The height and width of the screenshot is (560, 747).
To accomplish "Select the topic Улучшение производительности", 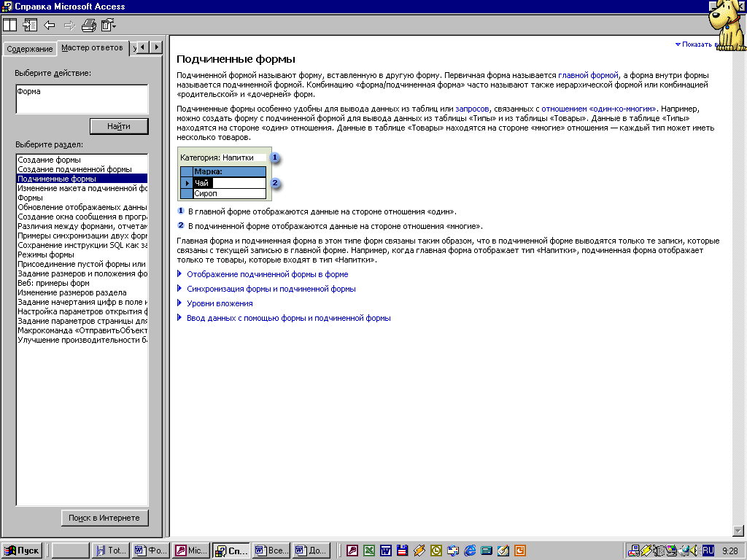I will (x=82, y=340).
